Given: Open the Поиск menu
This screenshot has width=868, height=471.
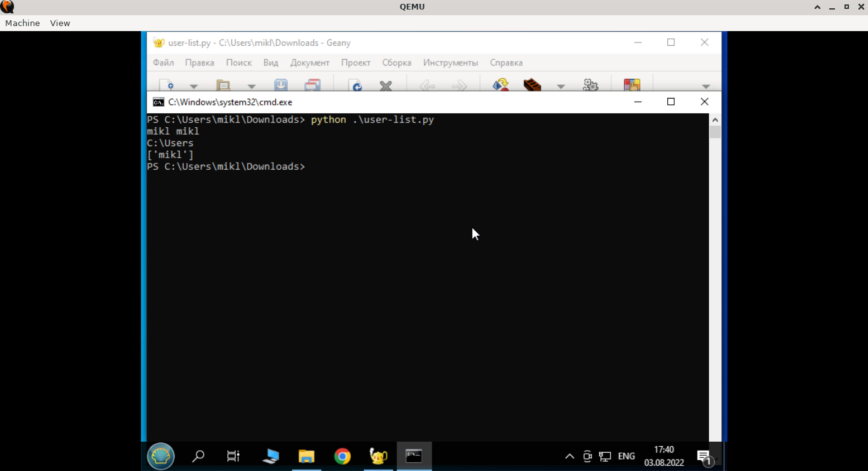Looking at the screenshot, I should point(239,62).
